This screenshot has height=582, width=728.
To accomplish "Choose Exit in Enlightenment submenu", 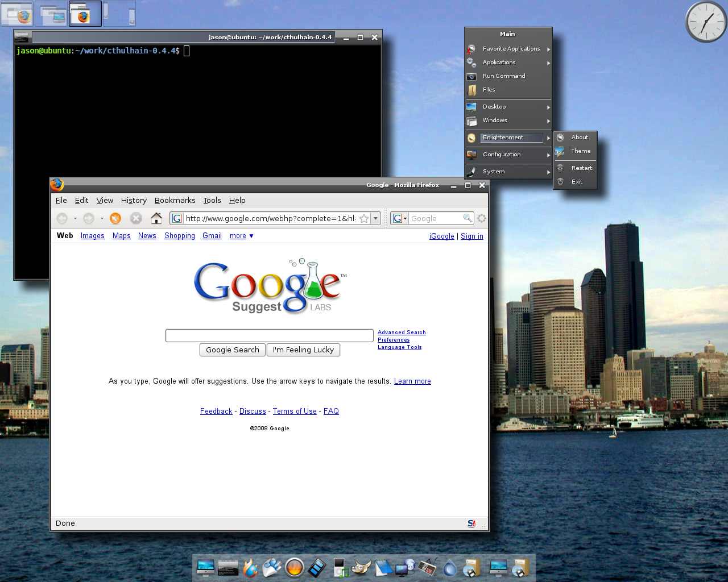I will click(576, 182).
